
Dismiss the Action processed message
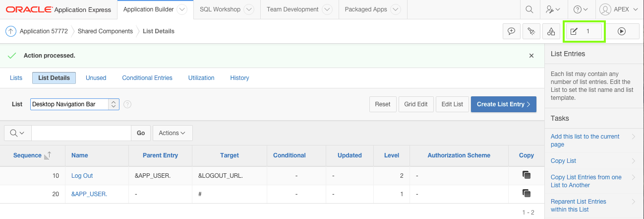point(531,56)
